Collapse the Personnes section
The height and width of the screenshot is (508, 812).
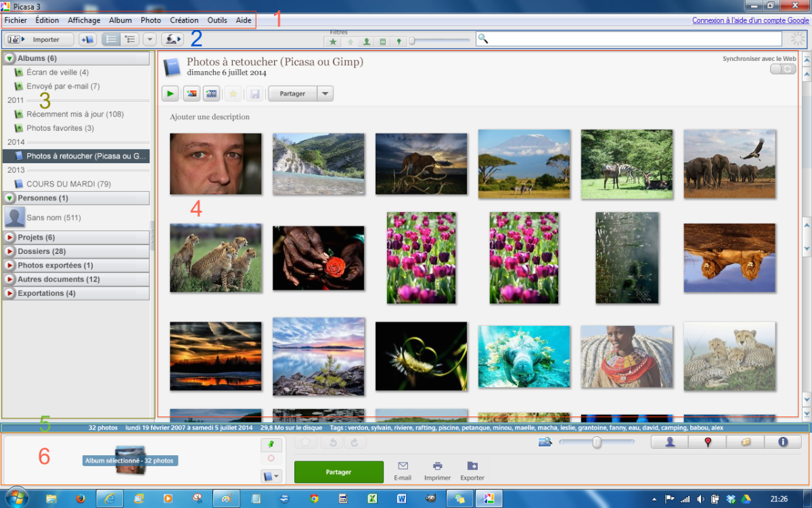(x=10, y=198)
